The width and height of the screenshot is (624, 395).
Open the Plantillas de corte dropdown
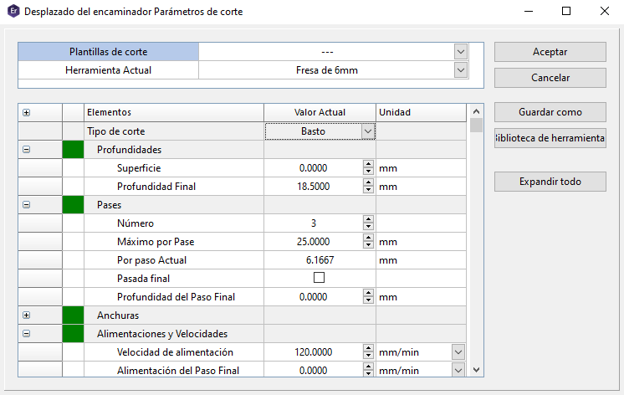point(460,52)
